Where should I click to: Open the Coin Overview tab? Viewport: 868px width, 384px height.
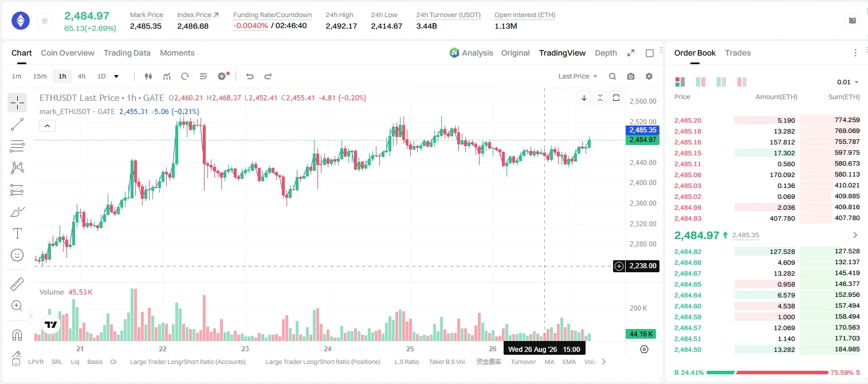tap(68, 53)
